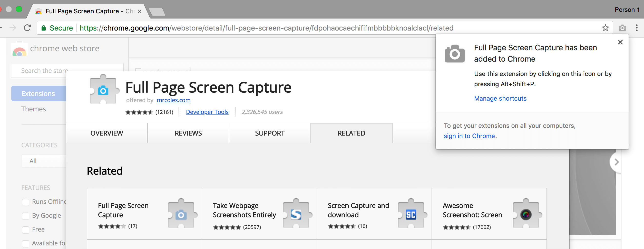Viewport: 644px width, 249px height.
Task: Open Screen Capture and download card title
Action: tap(359, 210)
